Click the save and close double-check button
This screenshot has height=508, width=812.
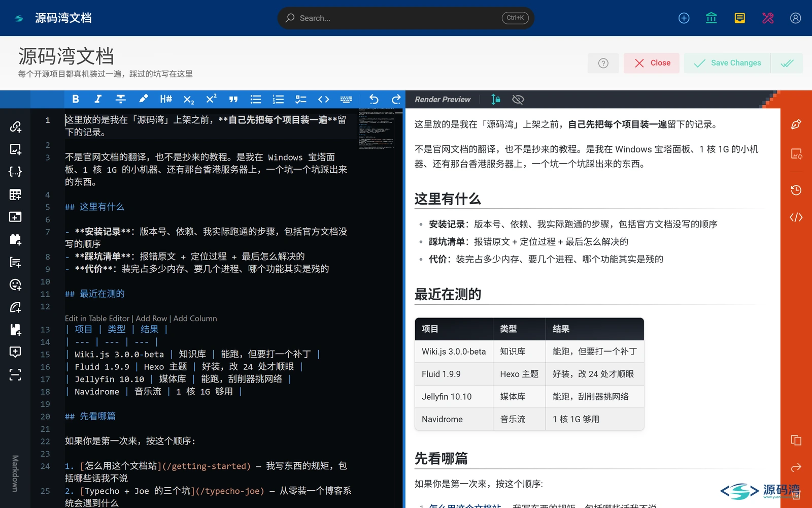(787, 63)
